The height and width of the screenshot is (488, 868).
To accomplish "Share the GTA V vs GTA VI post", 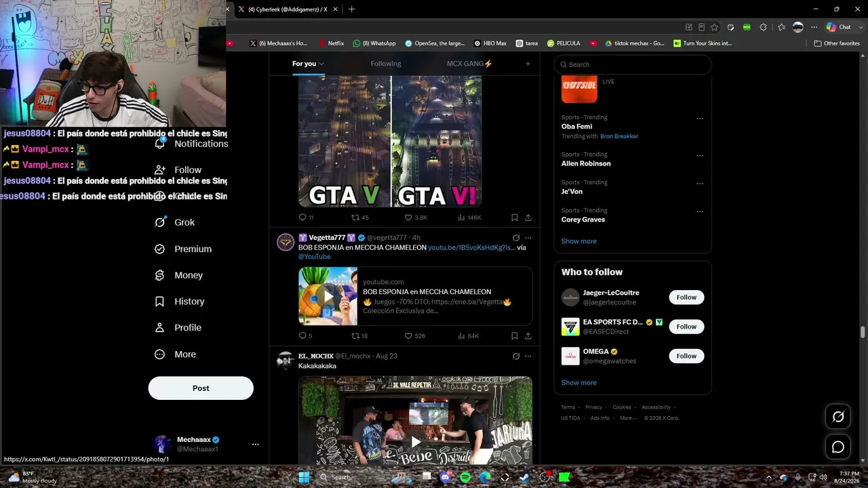I will [528, 218].
